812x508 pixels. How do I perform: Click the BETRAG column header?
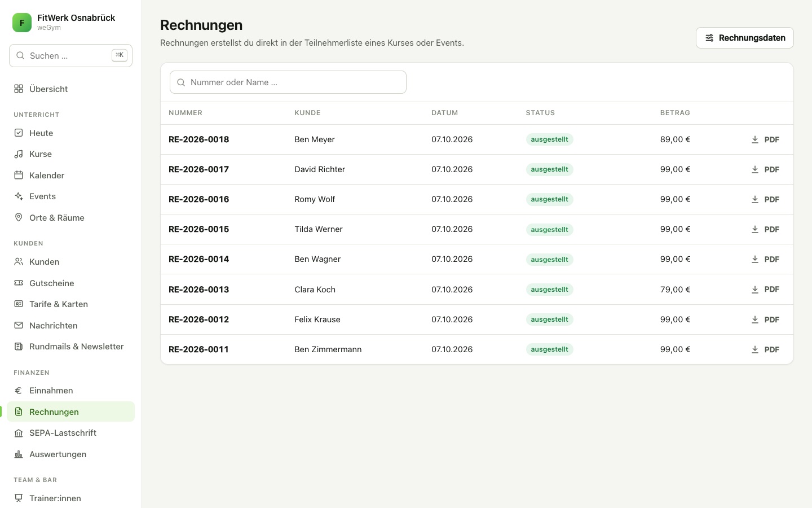click(675, 113)
